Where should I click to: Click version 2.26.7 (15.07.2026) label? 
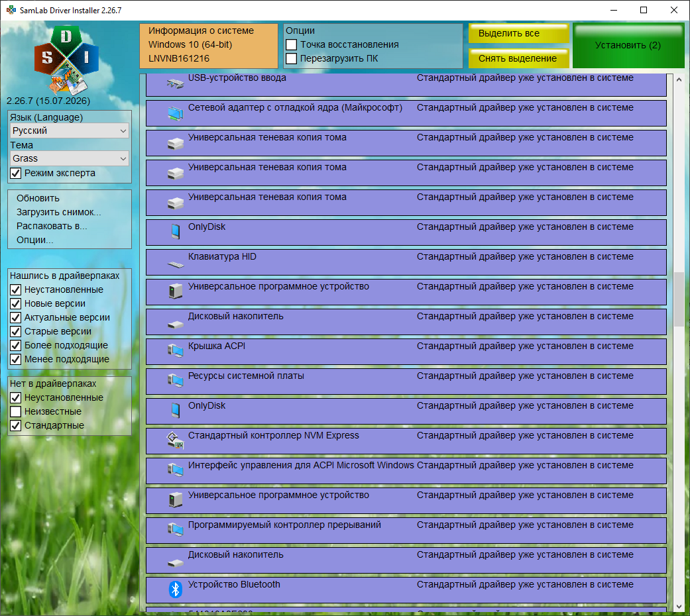[48, 101]
